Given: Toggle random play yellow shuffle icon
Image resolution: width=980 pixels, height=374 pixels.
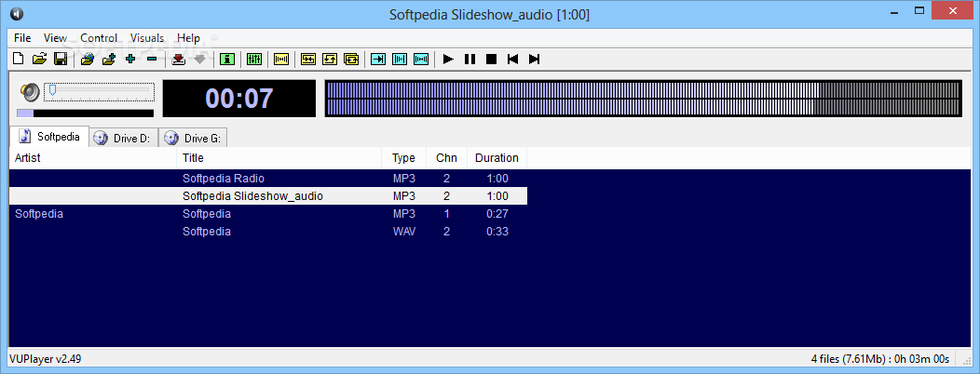Looking at the screenshot, I should click(x=308, y=60).
